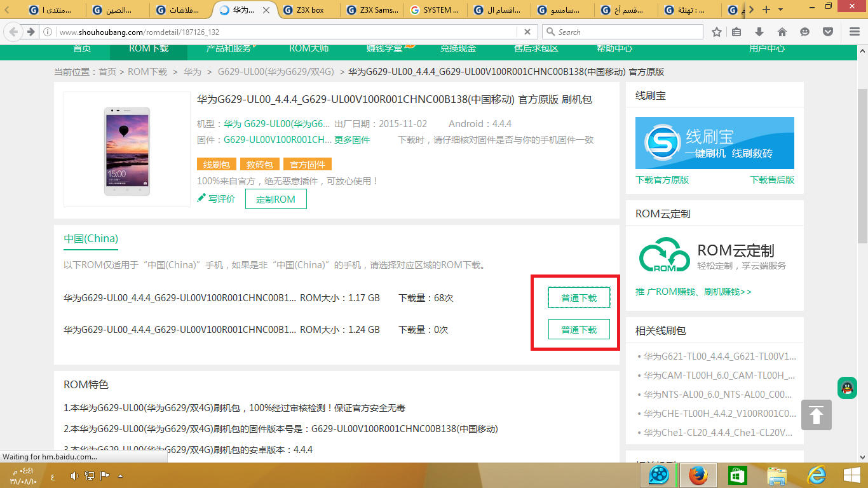Click the forward navigation arrow
The height and width of the screenshot is (488, 868).
(x=30, y=32)
